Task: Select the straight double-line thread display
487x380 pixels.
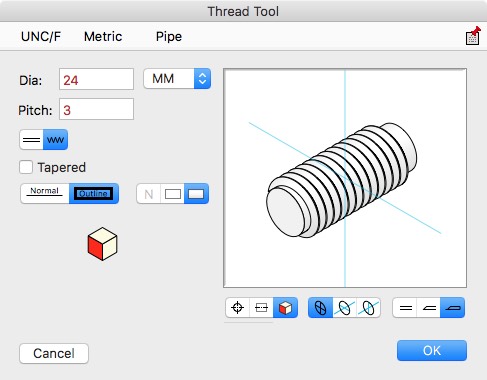Action: (32, 139)
